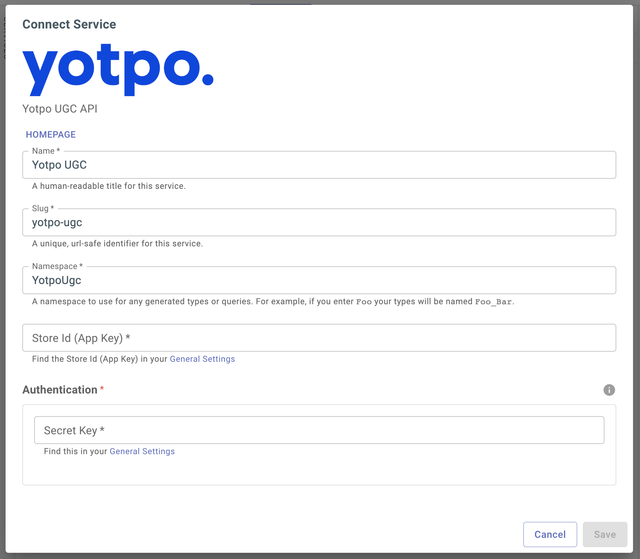Image resolution: width=640 pixels, height=559 pixels.
Task: Focus the Name field containing Yotpo UGC
Action: point(319,165)
